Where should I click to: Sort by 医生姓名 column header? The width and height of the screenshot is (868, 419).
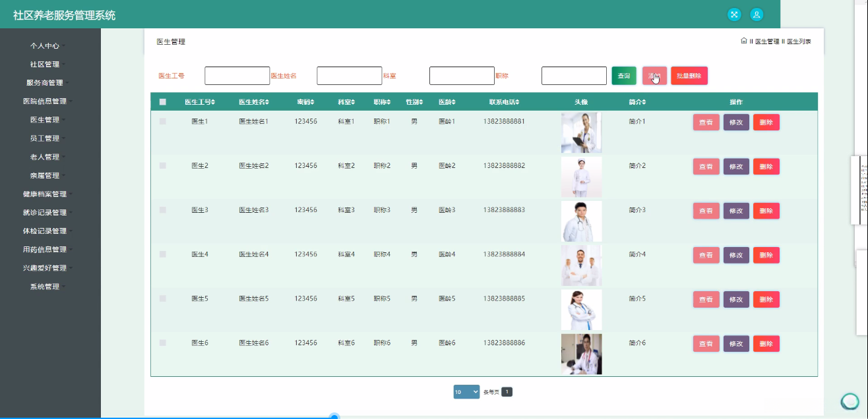[254, 102]
